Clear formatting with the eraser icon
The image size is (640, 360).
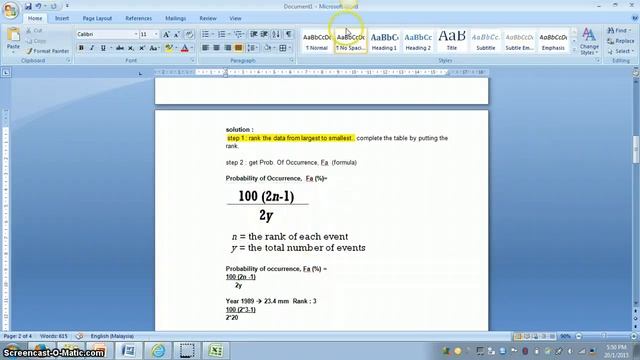(x=189, y=35)
